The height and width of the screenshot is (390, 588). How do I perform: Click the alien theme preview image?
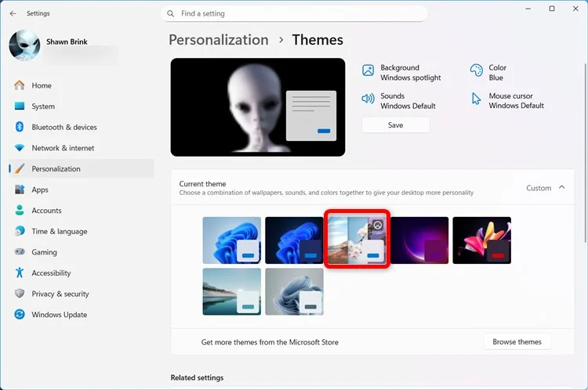point(258,107)
